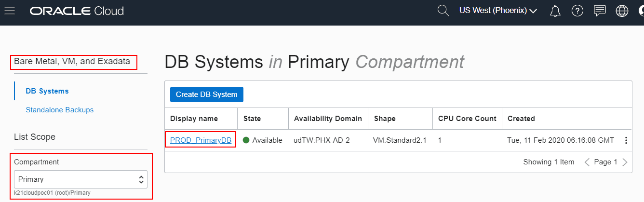Open the search magnifier icon
Screen dimensions: 644x202
coord(443,11)
